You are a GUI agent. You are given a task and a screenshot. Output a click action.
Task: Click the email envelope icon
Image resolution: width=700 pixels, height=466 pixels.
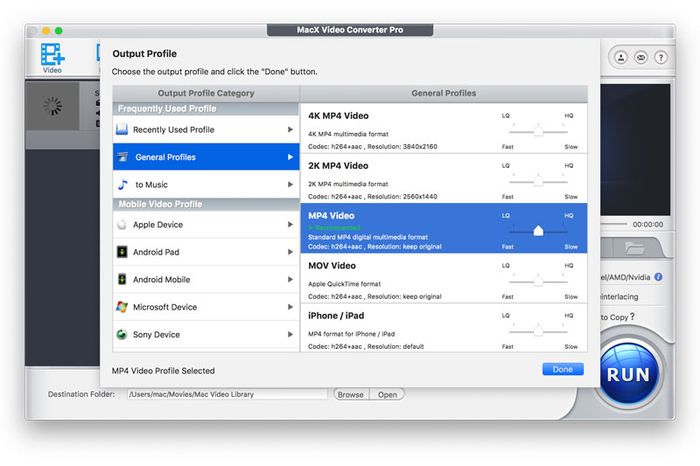click(641, 58)
